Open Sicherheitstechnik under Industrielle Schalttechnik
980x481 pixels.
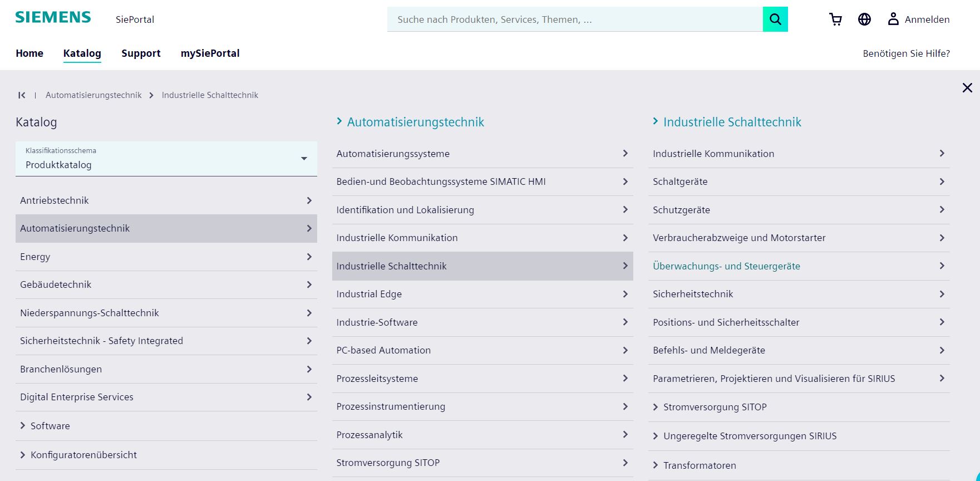[799, 294]
